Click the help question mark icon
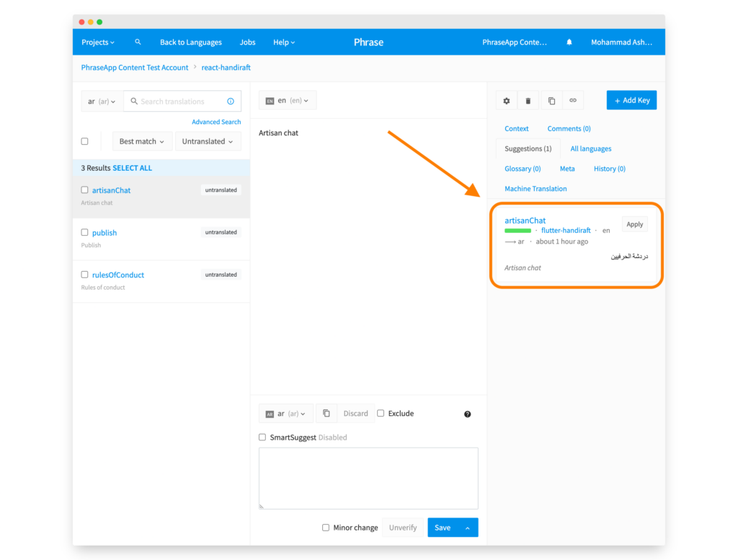 click(467, 414)
